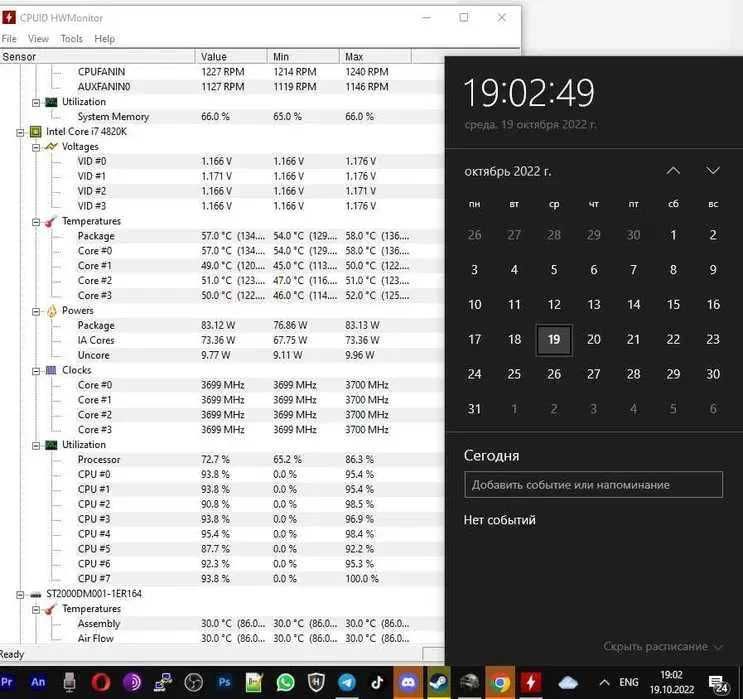This screenshot has height=699, width=743.
Task: Switch to Google Chrome in the taskbar
Action: pos(500,682)
